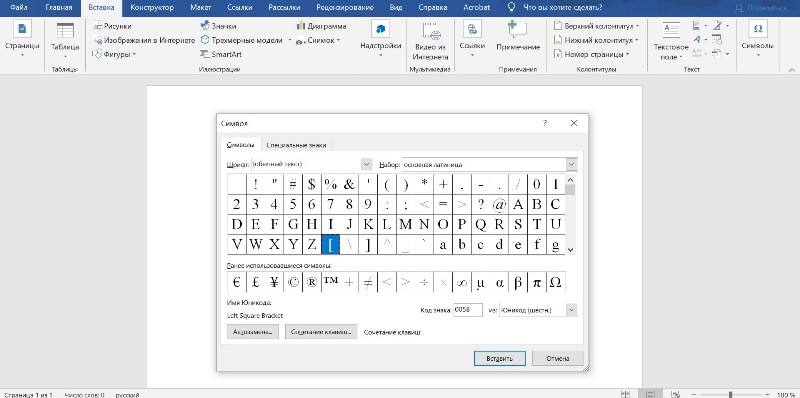Screen dimensions: 800x398
Task: Click 'Число слов: 0' in status bar
Action: point(85,394)
